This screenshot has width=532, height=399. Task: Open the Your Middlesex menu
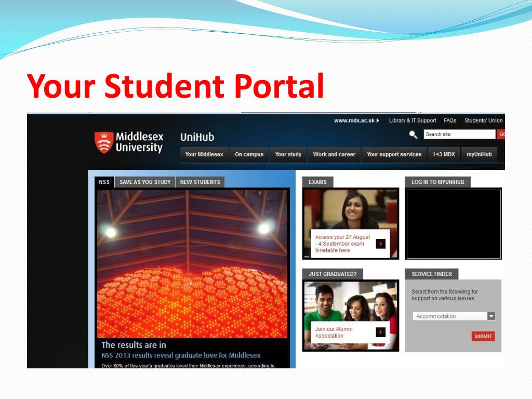pos(204,154)
